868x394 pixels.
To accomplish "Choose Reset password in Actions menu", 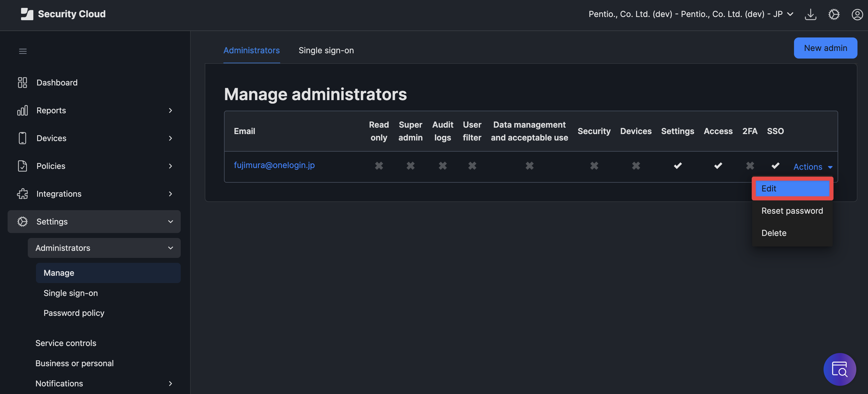I will point(792,210).
